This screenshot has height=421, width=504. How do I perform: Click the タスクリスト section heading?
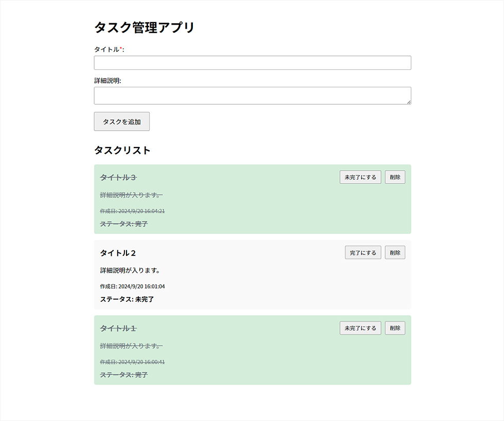[122, 150]
